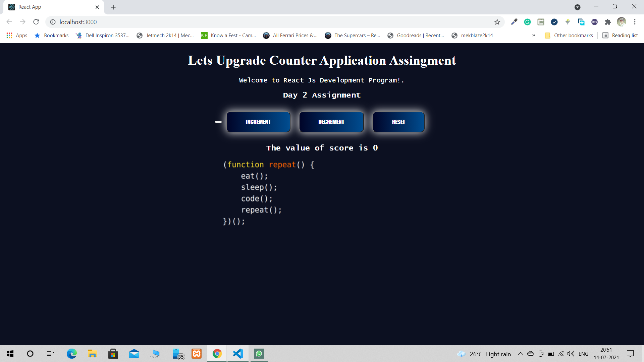Click the weather Light rain taskbar widget
The height and width of the screenshot is (362, 644).
point(483,354)
